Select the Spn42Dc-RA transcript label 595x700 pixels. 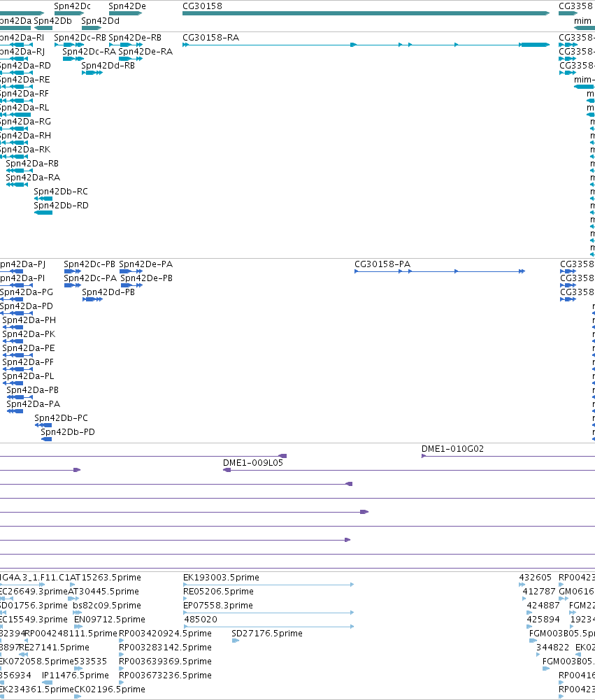click(89, 52)
